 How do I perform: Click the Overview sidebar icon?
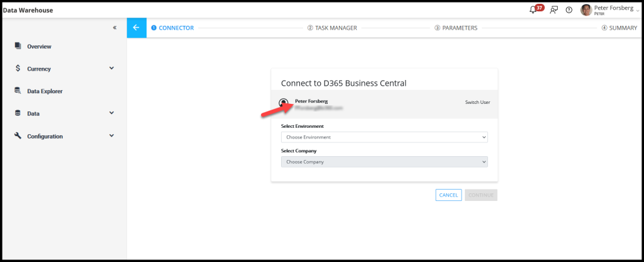[18, 46]
